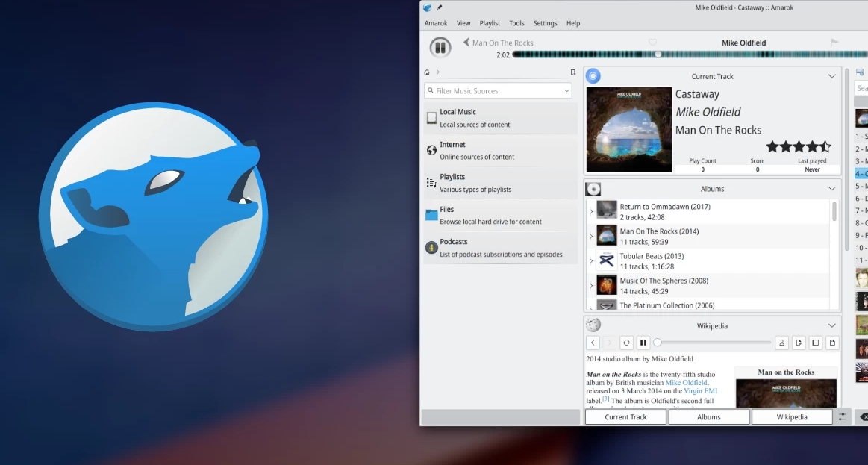The height and width of the screenshot is (465, 868).
Task: Show Wikipedia page for the album
Action: tap(816, 343)
